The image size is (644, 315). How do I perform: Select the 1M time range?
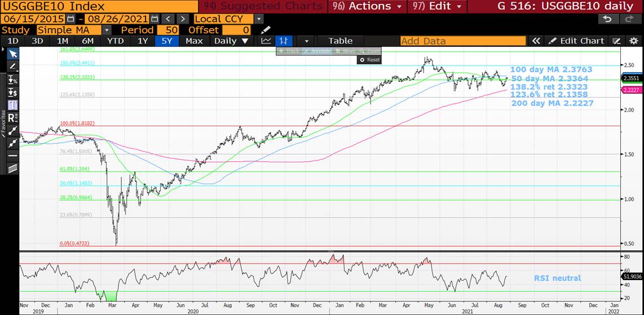pos(63,41)
